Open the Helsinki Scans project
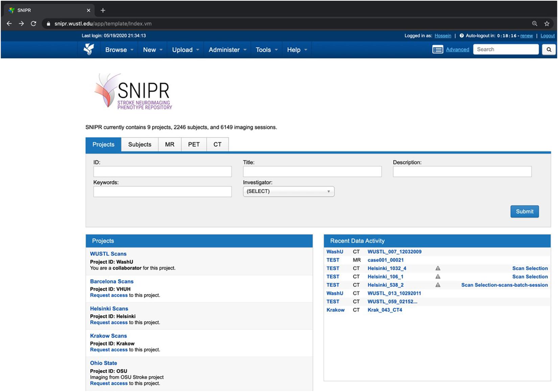The width and height of the screenshot is (558, 392). click(x=109, y=308)
